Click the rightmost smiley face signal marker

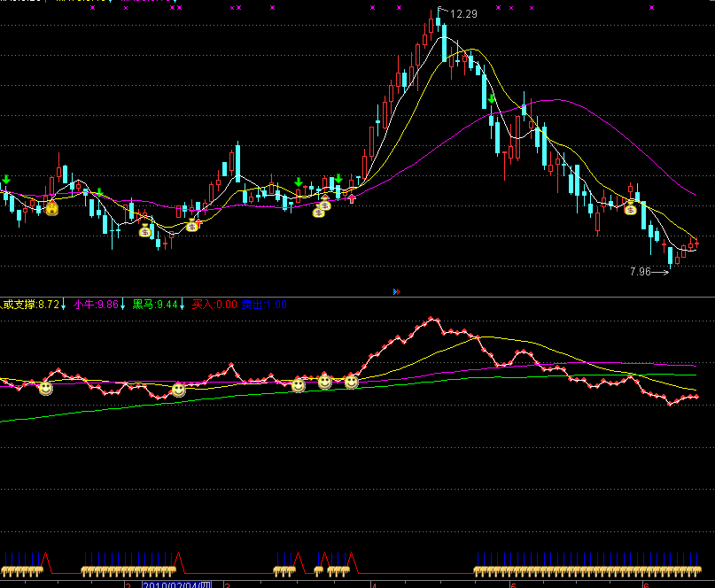pos(351,382)
